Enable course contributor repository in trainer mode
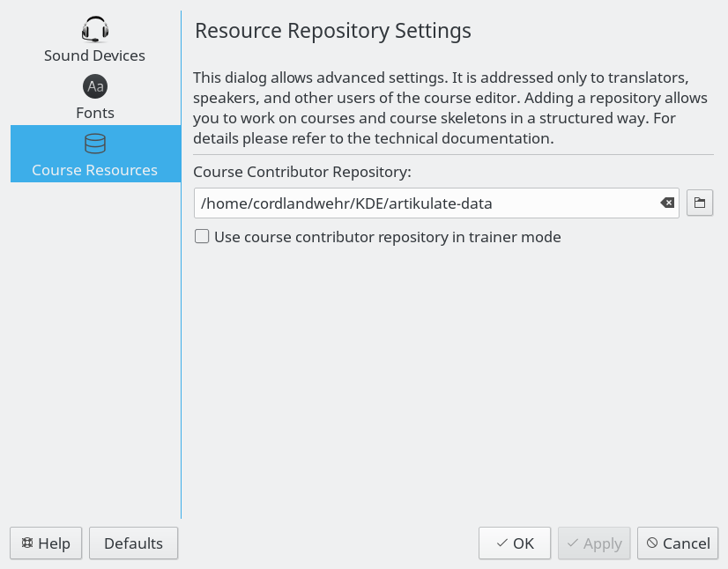This screenshot has height=569, width=728. pyautogui.click(x=202, y=236)
